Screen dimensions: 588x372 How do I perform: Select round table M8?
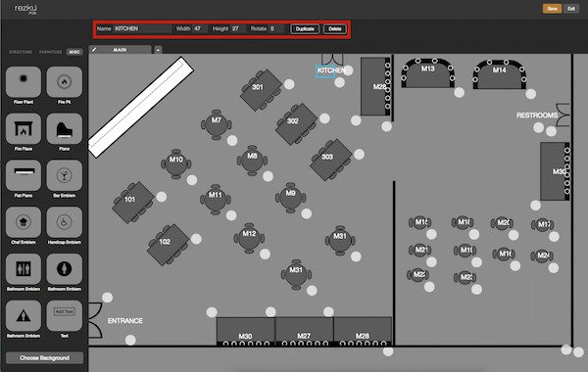[x=253, y=161]
